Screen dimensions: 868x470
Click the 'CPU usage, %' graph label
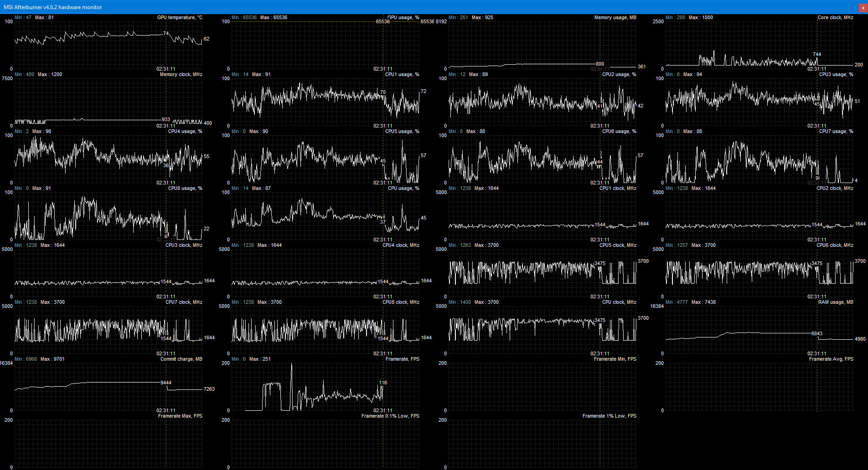point(403,188)
